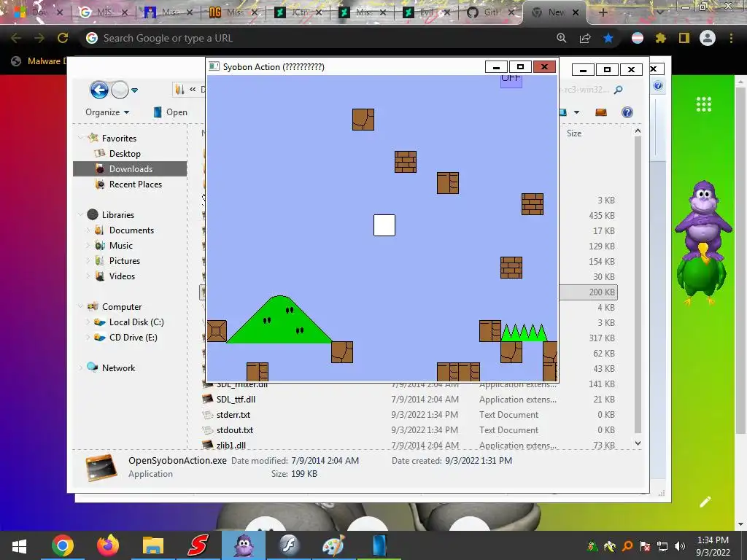The height and width of the screenshot is (560, 747).
Task: Open the Windows Start button
Action: coord(19,545)
